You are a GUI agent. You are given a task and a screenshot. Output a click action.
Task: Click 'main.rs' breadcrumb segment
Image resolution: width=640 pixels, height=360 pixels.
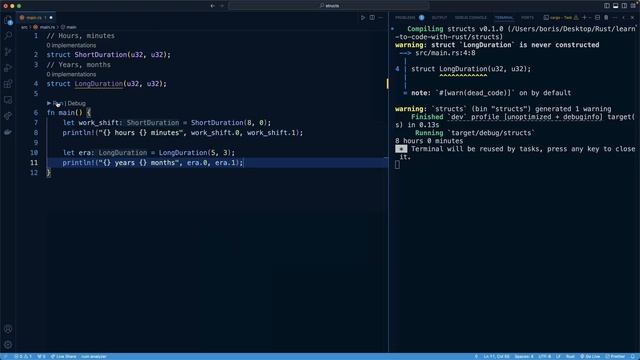click(47, 27)
